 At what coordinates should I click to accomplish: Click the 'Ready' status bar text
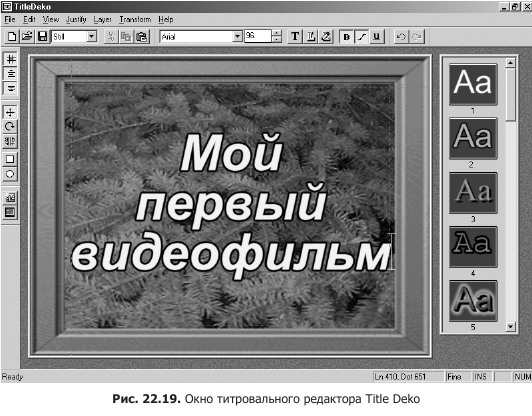pos(13,377)
